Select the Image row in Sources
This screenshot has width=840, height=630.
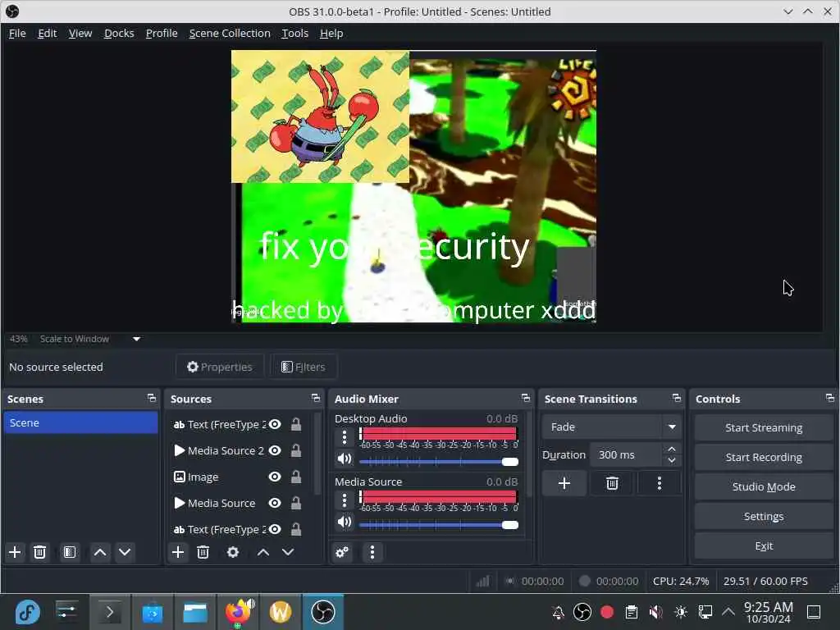tap(240, 477)
